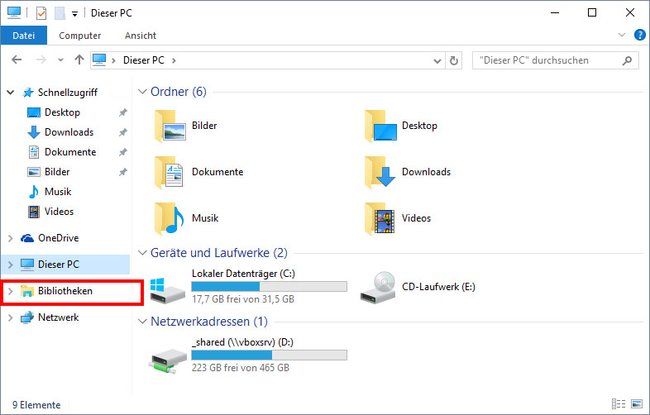The height and width of the screenshot is (415, 650).
Task: Open the Dokumente folder icon in Ordner
Action: (x=169, y=172)
